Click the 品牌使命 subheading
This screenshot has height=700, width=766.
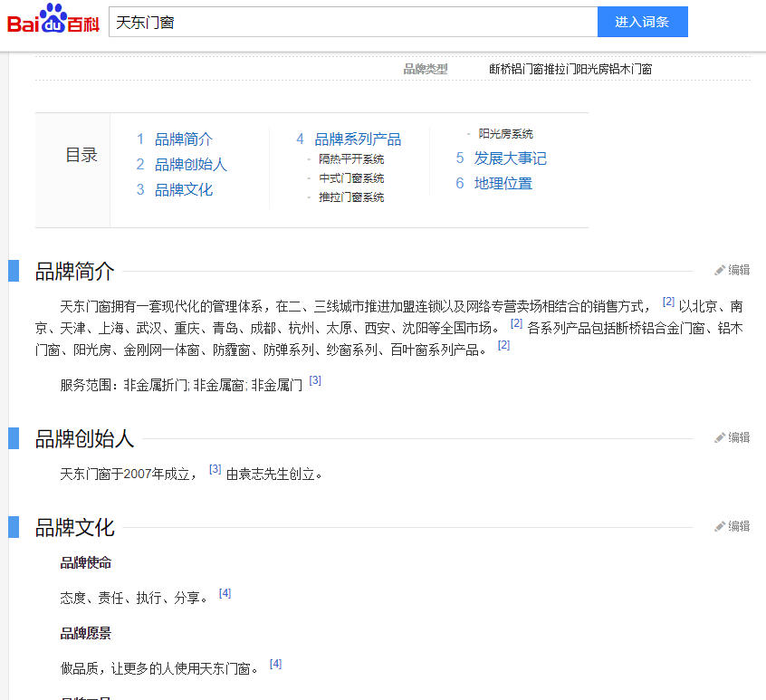tap(85, 562)
